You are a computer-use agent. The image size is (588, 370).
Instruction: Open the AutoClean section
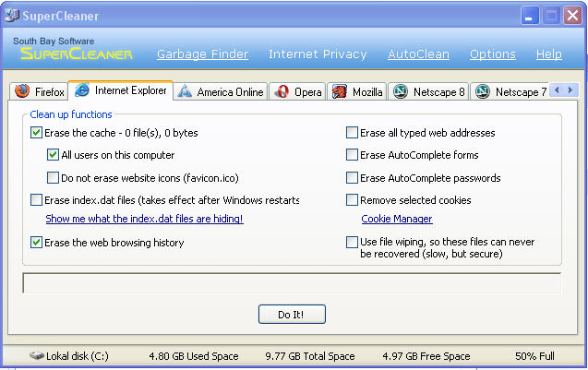pyautogui.click(x=418, y=54)
